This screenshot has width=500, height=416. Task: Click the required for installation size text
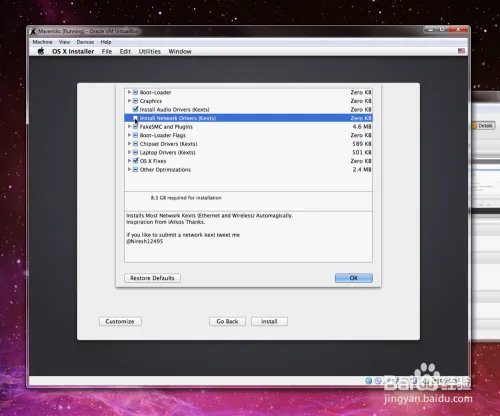pos(186,198)
